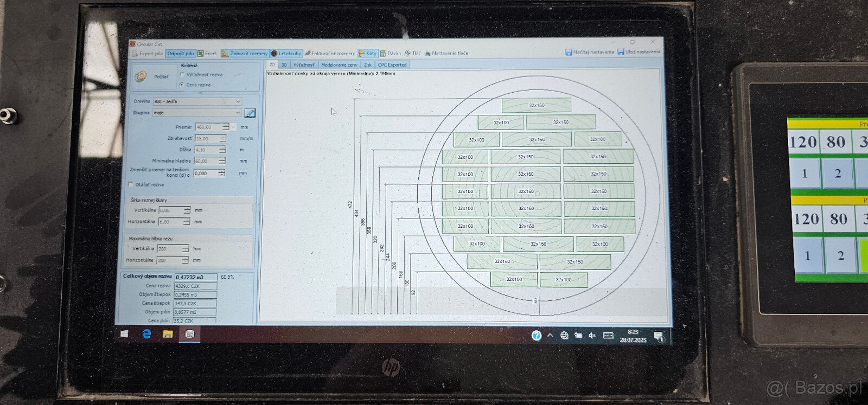Open Microsoft Edge from the taskbar
This screenshot has height=405, width=868.
click(146, 334)
